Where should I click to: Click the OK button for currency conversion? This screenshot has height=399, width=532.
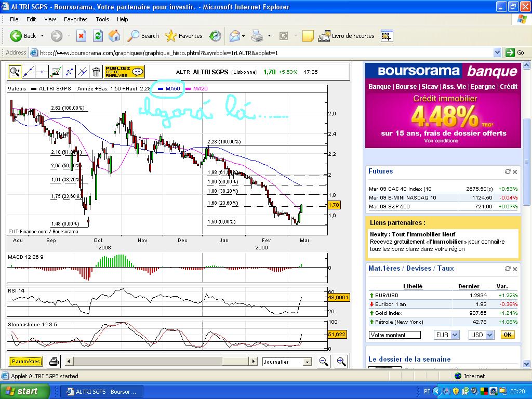pos(508,335)
